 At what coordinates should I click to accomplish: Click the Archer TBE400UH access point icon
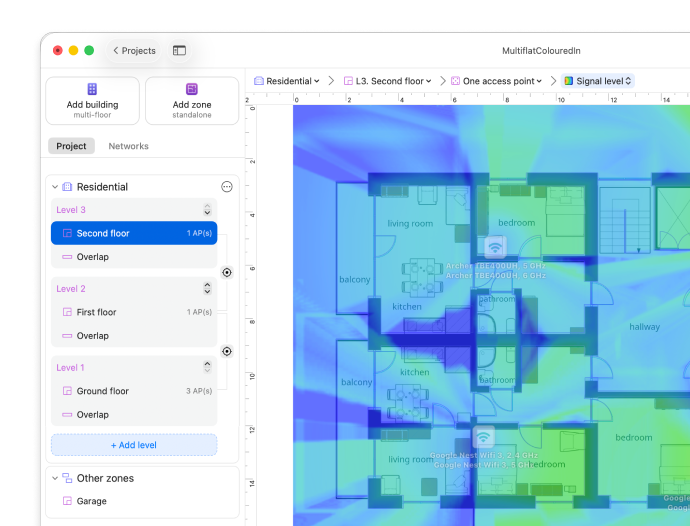tap(495, 246)
